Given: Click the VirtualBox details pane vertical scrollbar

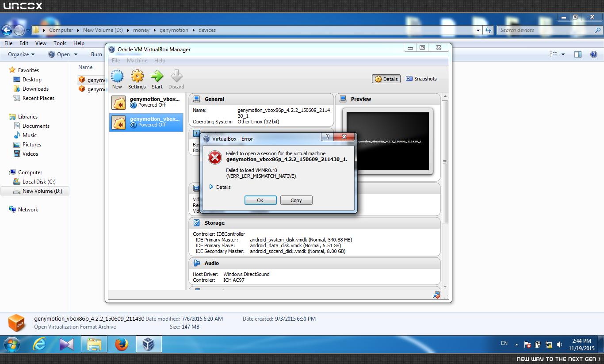Looking at the screenshot, I should pyautogui.click(x=445, y=161).
